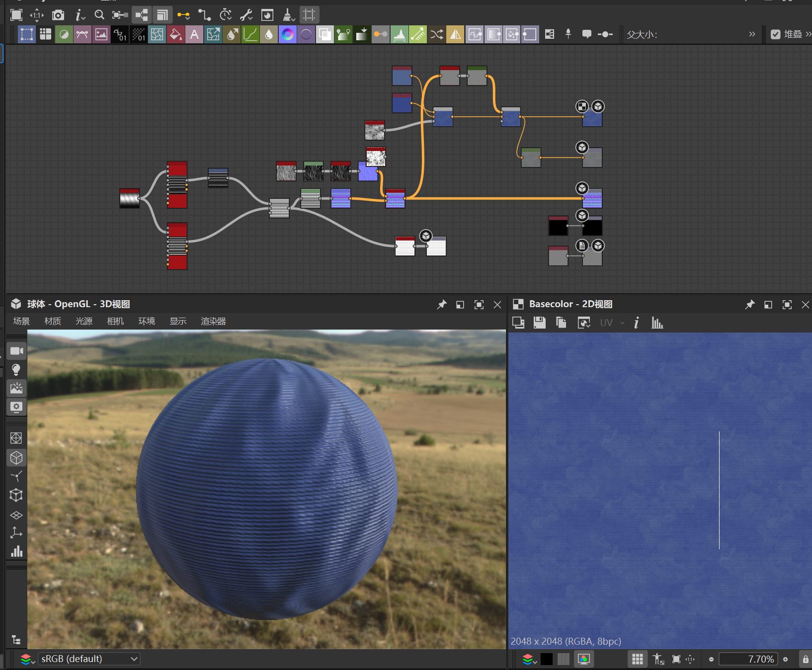
Task: Click the light bulb icon in 3D view sidebar
Action: (x=16, y=369)
